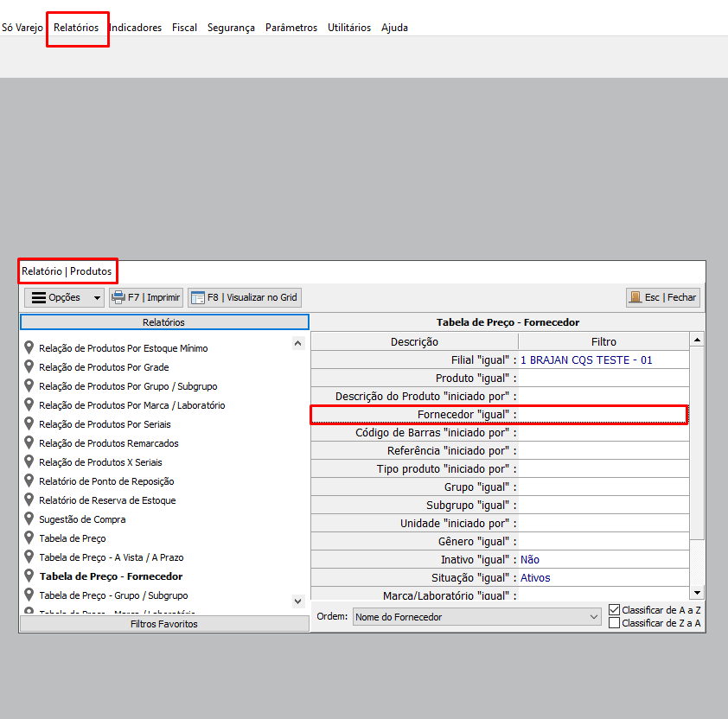Collapse the report list with the up chevron
This screenshot has width=728, height=719.
(x=298, y=344)
